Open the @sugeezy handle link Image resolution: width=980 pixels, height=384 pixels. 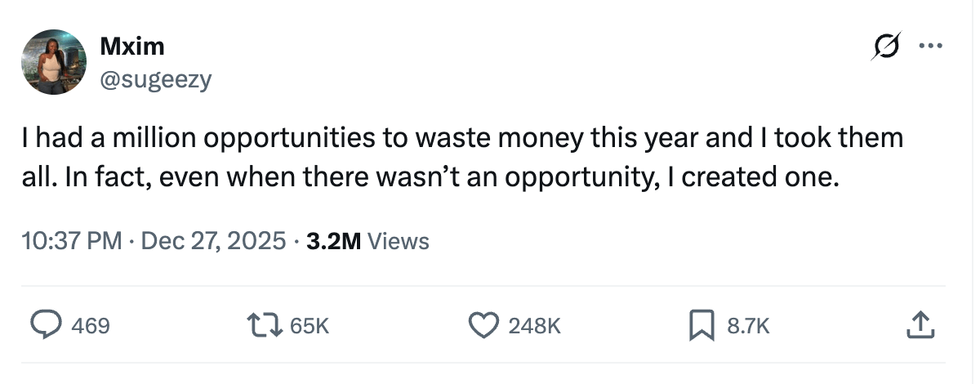click(155, 79)
